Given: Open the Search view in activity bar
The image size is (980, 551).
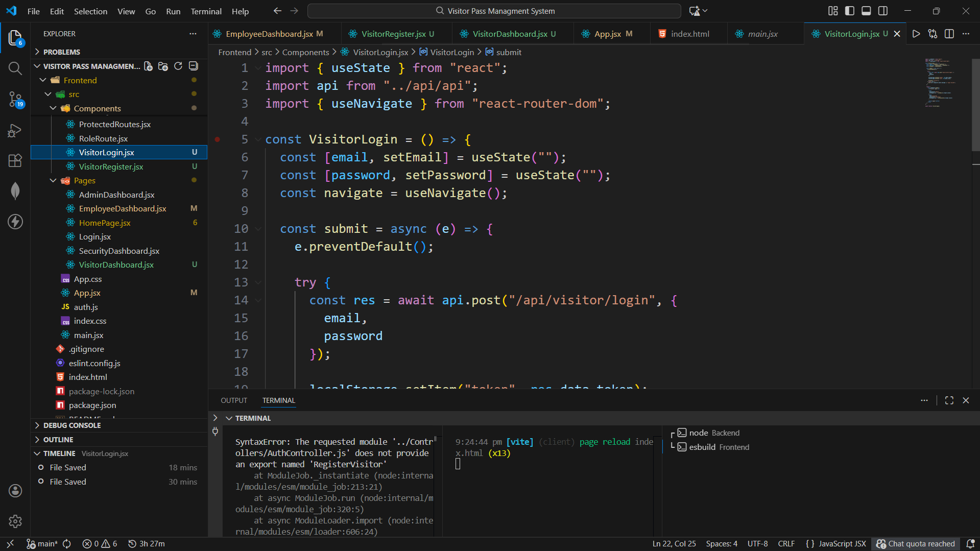Looking at the screenshot, I should point(15,68).
